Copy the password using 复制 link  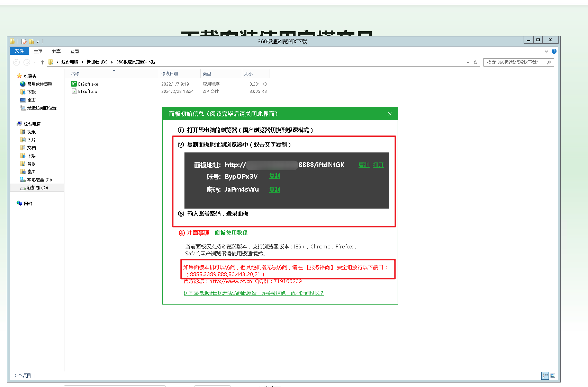(274, 190)
